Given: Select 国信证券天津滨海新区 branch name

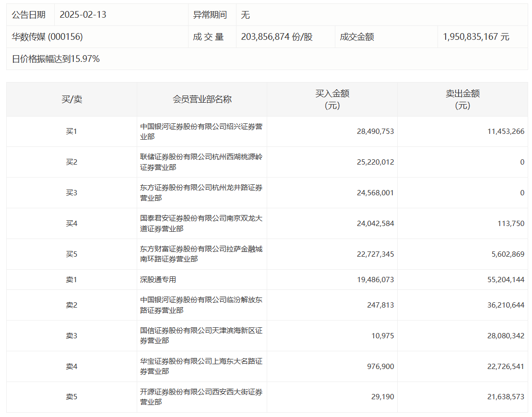Looking at the screenshot, I should click(x=201, y=336).
